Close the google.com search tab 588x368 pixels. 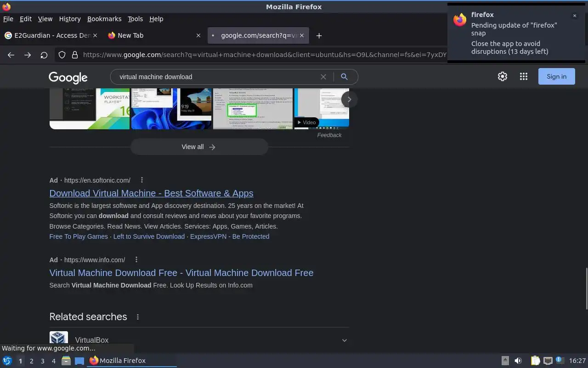[302, 35]
